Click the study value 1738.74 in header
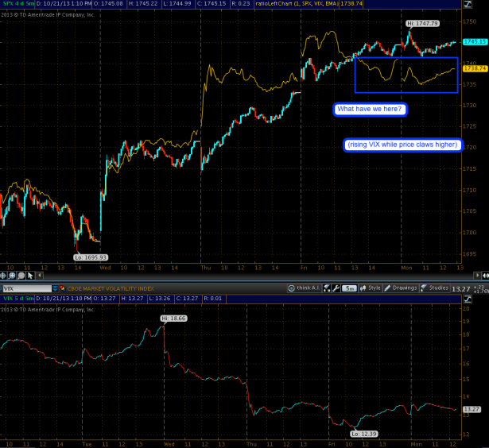This screenshot has height=448, width=489. coord(351,4)
